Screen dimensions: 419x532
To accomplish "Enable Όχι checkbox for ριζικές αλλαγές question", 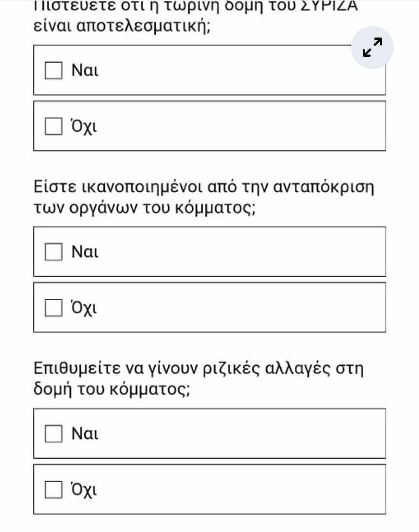I will pyautogui.click(x=54, y=489).
